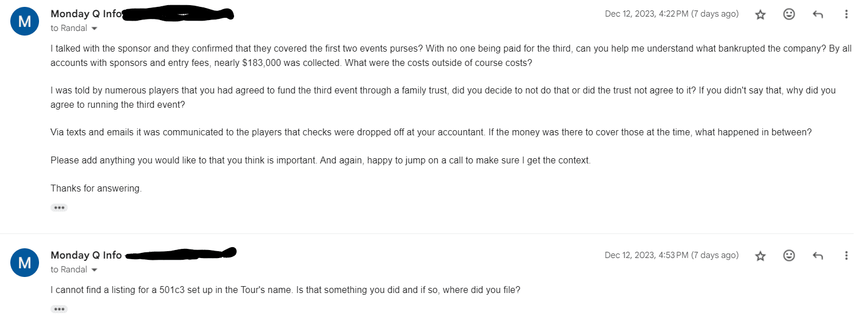Open more options for 4:22 PM email
Image resolution: width=868 pixels, height=328 pixels.
846,15
